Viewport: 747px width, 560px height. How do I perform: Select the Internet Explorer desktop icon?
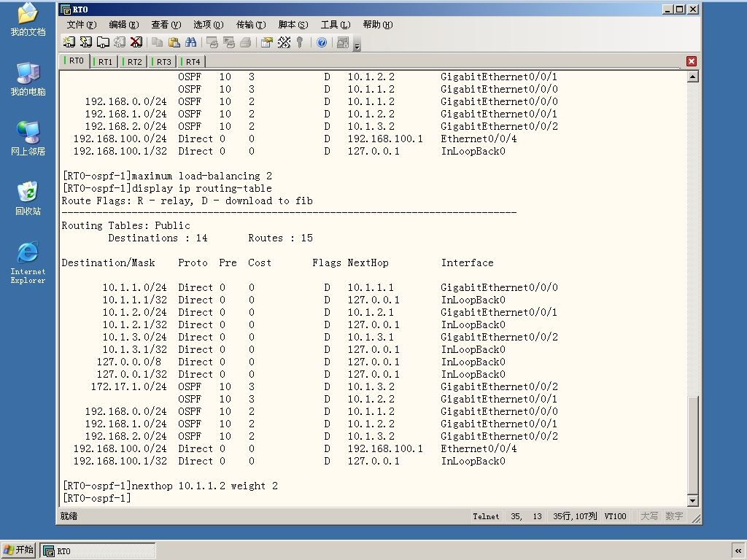pos(28,263)
